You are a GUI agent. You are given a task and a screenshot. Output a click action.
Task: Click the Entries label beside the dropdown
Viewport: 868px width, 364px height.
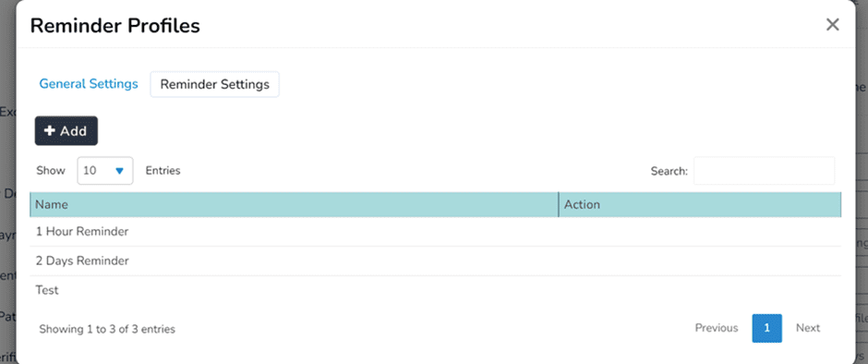(x=163, y=171)
